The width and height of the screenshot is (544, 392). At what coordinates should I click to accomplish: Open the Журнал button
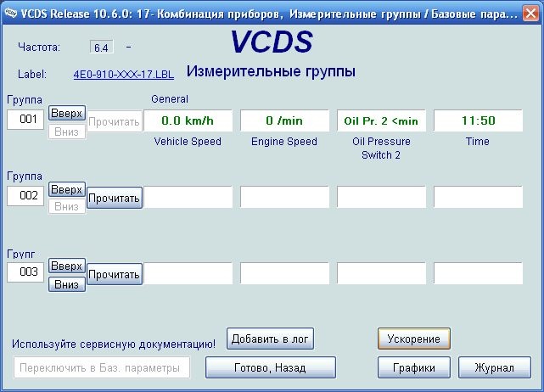[x=495, y=367]
